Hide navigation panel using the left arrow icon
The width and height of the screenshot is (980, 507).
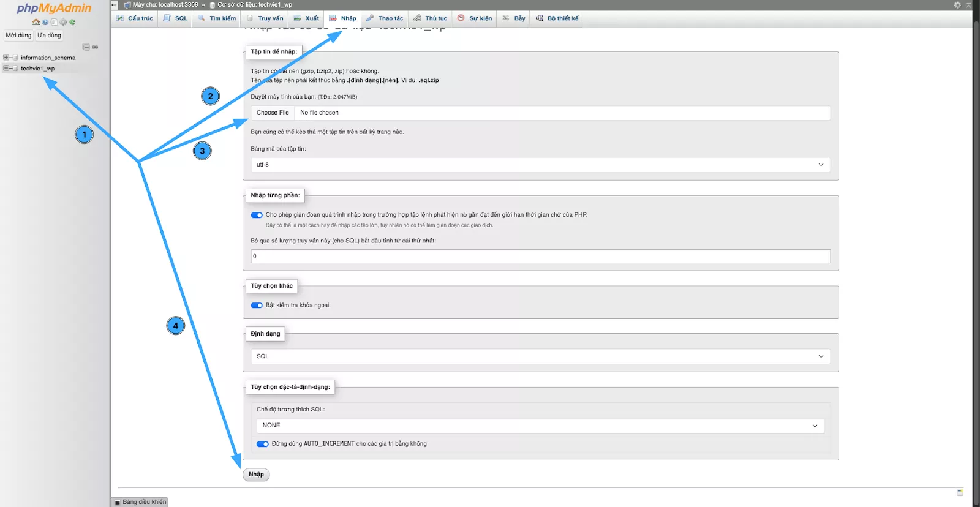[115, 5]
